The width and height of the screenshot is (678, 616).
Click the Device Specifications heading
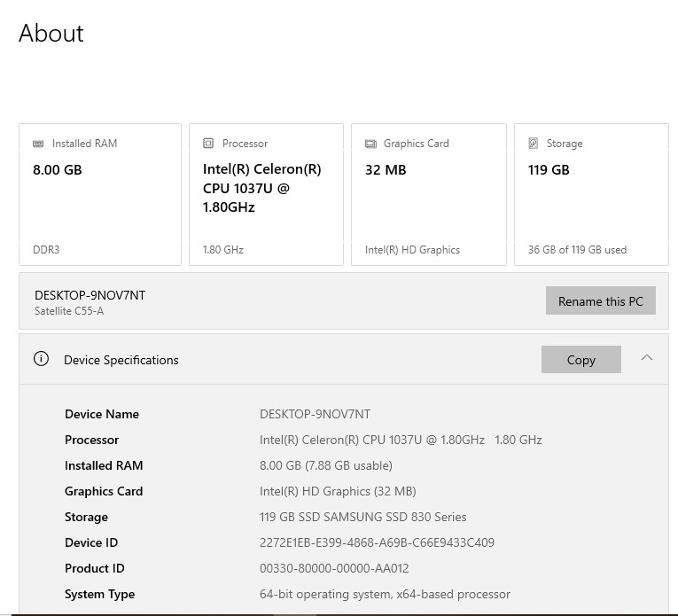tap(121, 360)
